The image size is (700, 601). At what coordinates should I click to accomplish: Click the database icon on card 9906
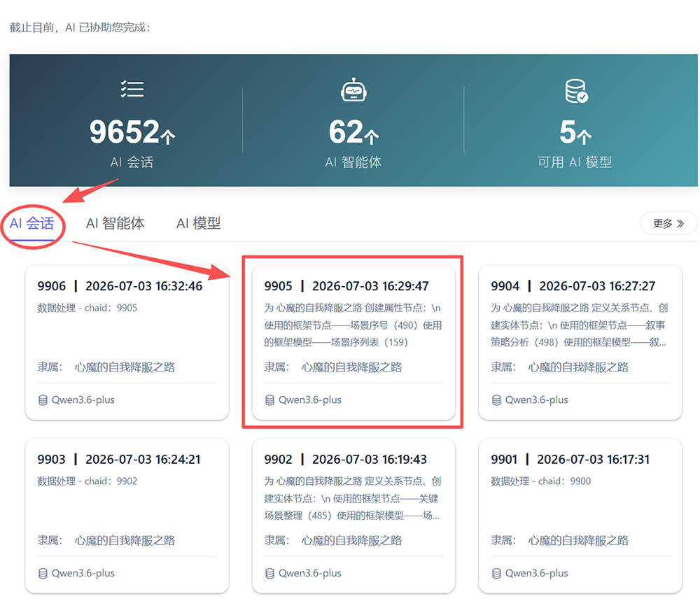click(43, 400)
